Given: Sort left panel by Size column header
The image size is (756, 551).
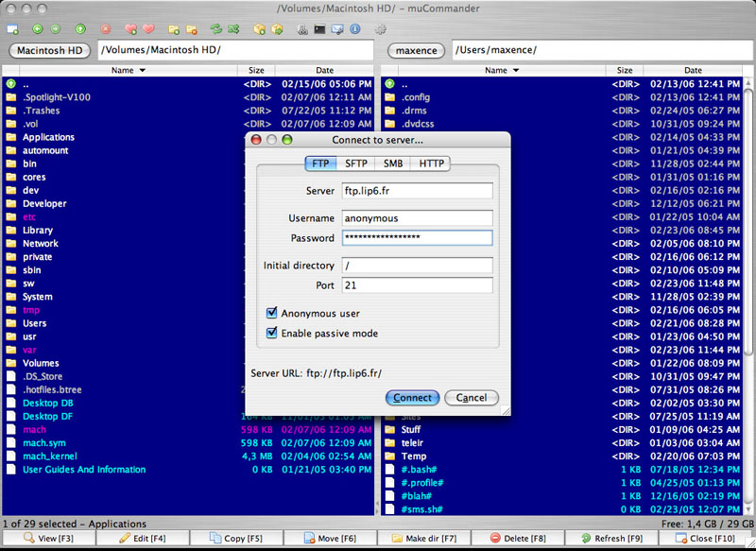Looking at the screenshot, I should click(x=256, y=70).
